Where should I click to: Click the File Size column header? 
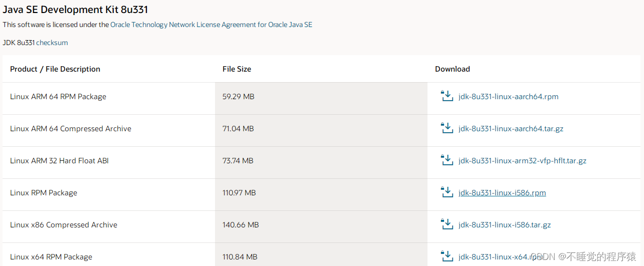pos(237,69)
